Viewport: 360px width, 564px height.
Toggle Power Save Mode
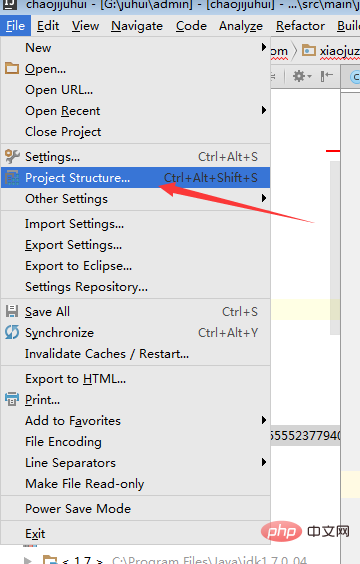coord(136,508)
